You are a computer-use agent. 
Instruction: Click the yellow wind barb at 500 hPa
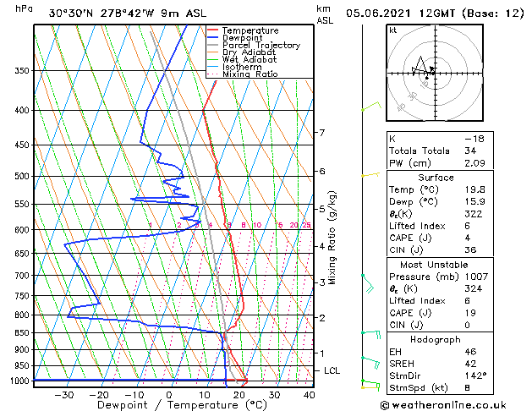tap(370, 175)
